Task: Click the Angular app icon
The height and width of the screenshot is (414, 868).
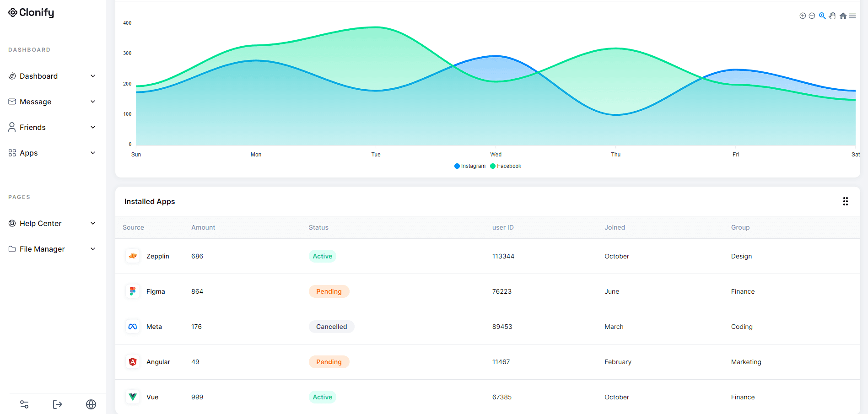Action: pyautogui.click(x=133, y=362)
